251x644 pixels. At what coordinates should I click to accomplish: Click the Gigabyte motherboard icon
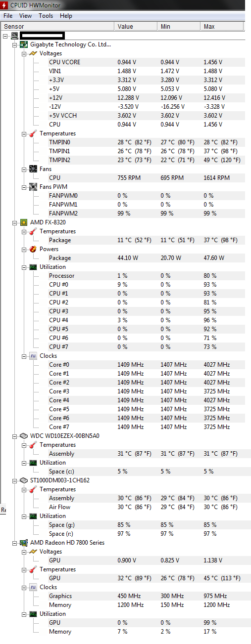[24, 44]
